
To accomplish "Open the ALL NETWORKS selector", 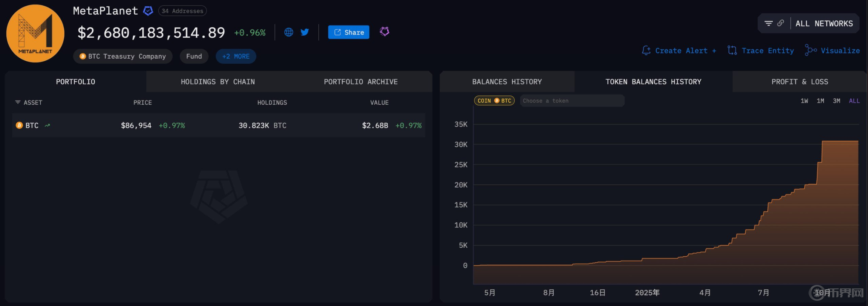I will point(824,24).
